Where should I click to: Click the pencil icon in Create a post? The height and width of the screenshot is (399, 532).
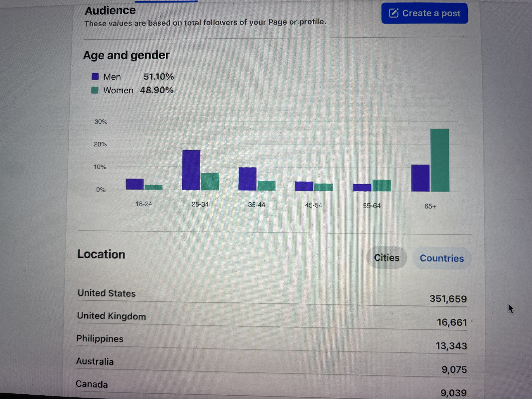[394, 13]
